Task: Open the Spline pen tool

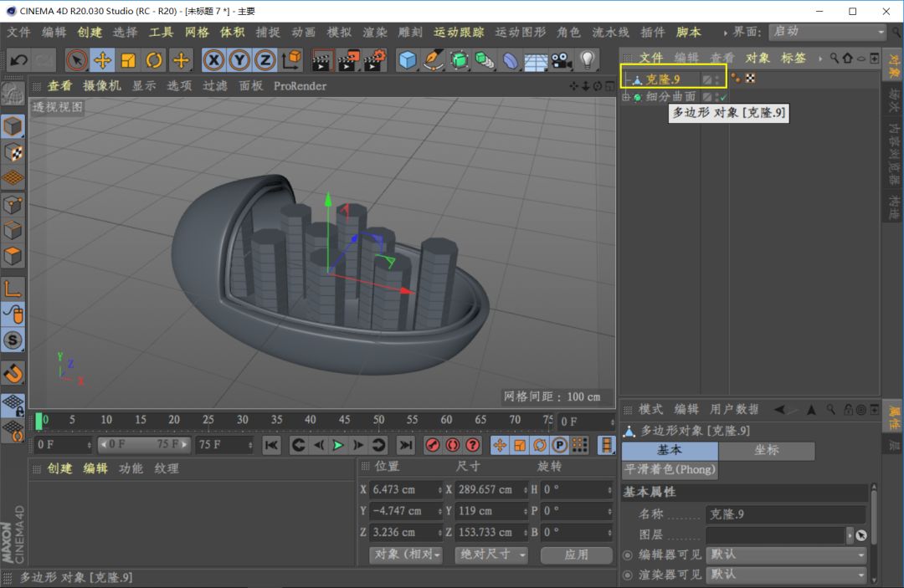Action: [434, 60]
